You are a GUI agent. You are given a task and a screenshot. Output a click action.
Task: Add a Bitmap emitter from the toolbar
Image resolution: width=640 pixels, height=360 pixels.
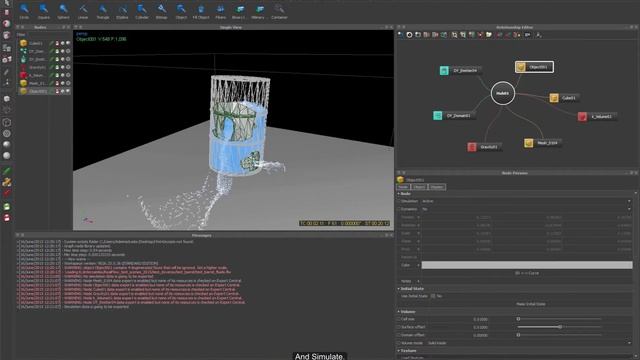pyautogui.click(x=161, y=11)
